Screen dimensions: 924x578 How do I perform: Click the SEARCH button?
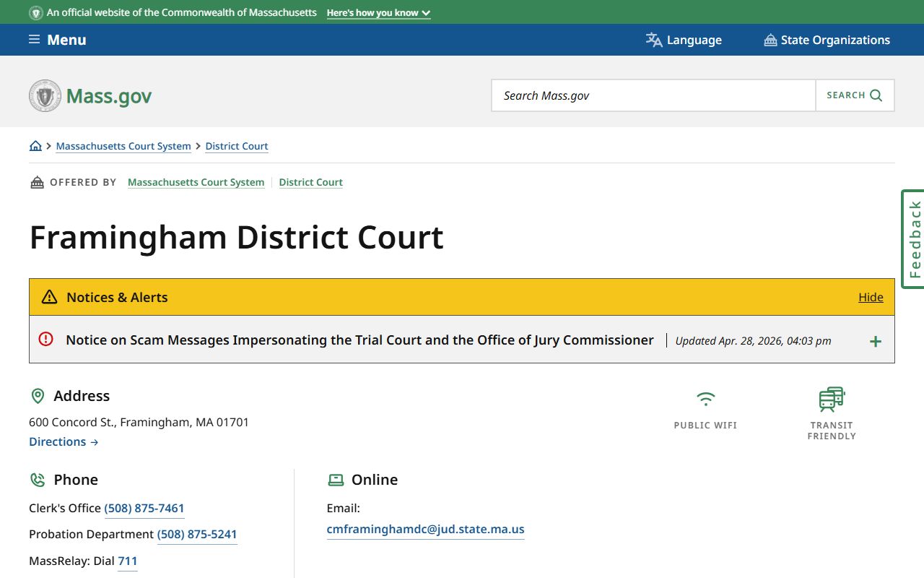click(855, 95)
